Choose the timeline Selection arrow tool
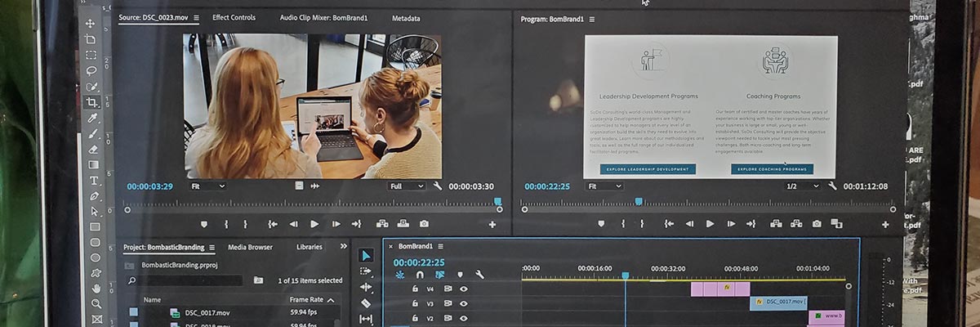This screenshot has height=327, width=980. (365, 256)
